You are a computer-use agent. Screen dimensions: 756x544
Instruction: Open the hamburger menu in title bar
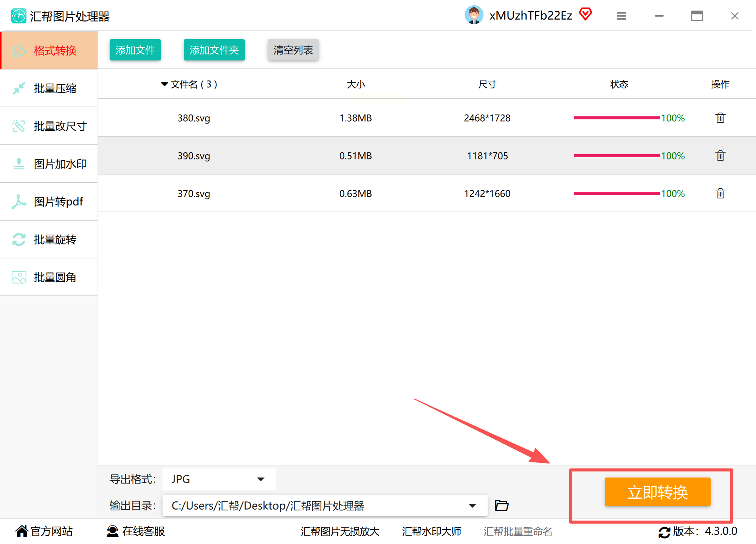tap(621, 16)
